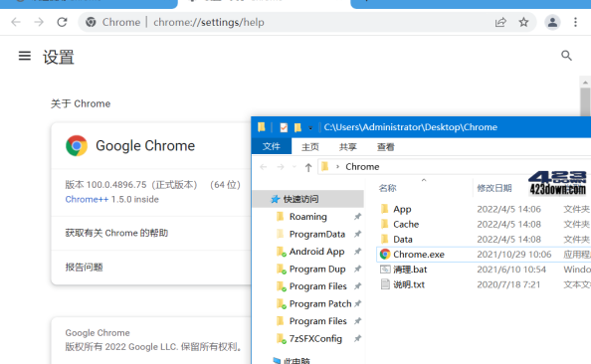This screenshot has width=591, height=364.
Task: Open Chrome's three-dot menu
Action: coord(575,22)
